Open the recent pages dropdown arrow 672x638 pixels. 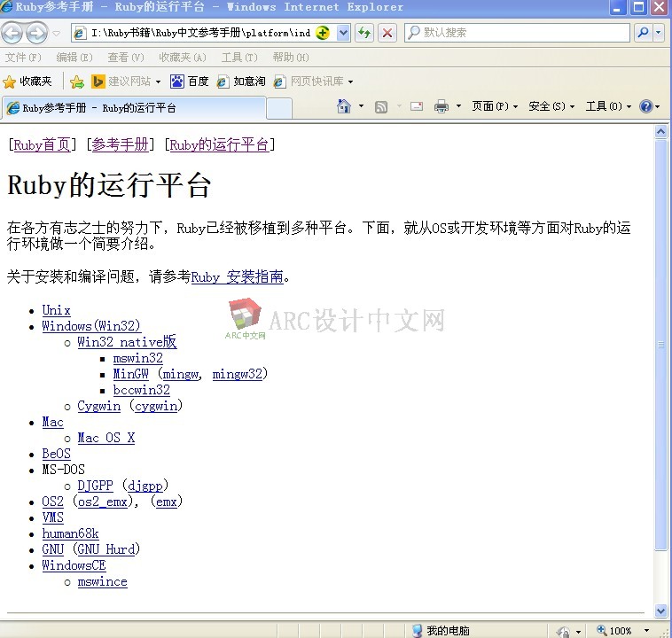tap(56, 33)
